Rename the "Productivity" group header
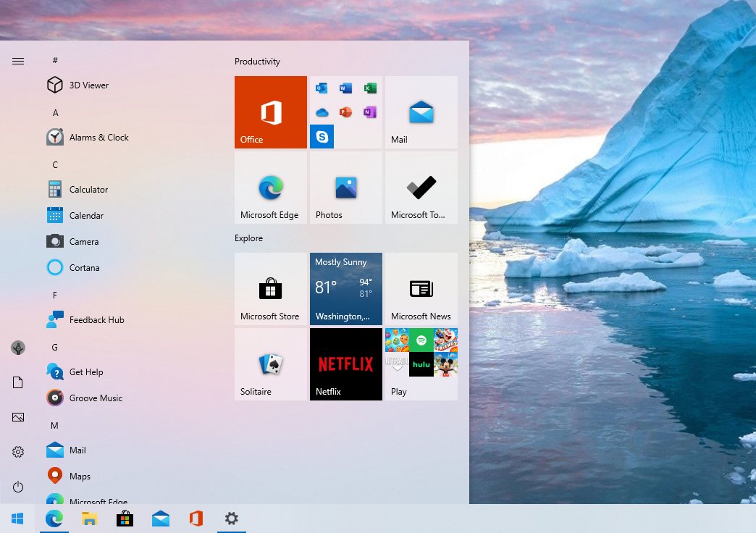The height and width of the screenshot is (533, 756). click(x=257, y=62)
